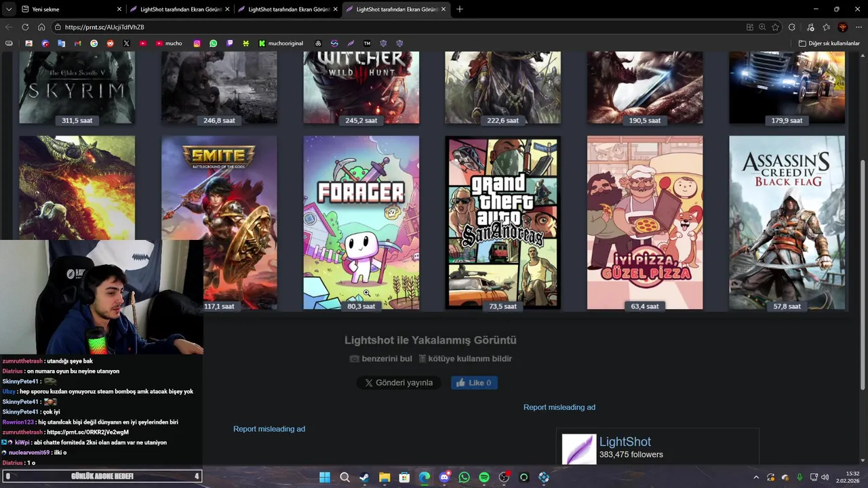Open the Google Translate bookmark icon
868x488 pixels.
[61, 43]
